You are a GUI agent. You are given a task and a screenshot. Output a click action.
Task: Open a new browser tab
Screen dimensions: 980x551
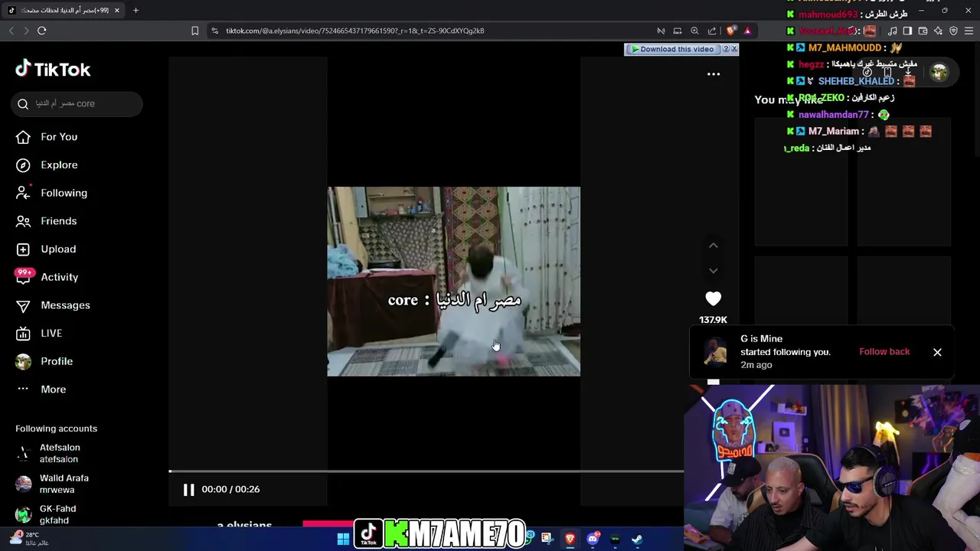(136, 10)
